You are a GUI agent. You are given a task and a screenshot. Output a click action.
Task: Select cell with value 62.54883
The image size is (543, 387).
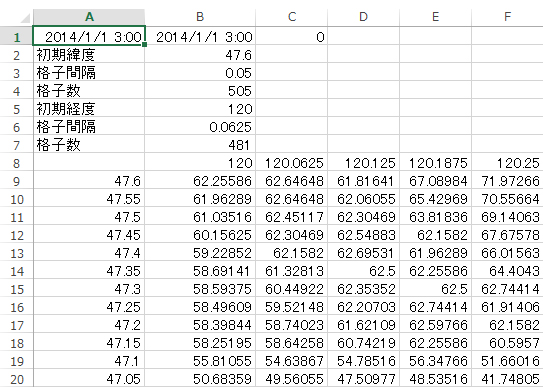[x=363, y=235]
